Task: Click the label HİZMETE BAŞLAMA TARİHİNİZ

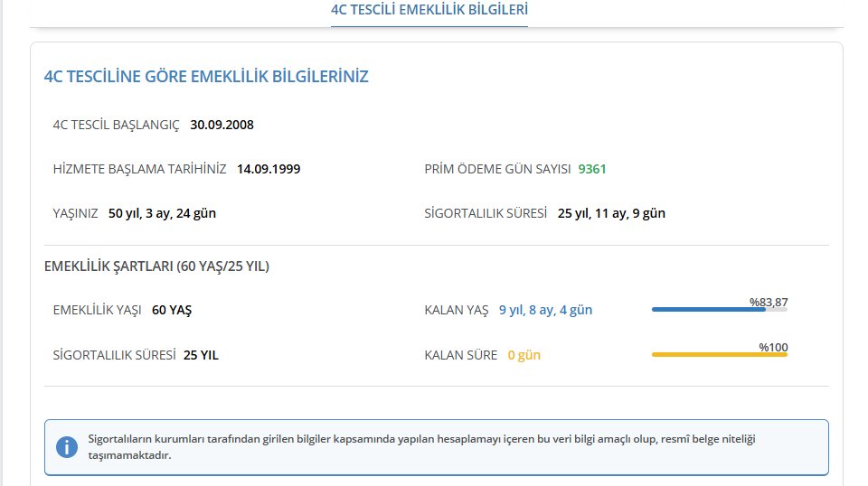Action: point(139,169)
